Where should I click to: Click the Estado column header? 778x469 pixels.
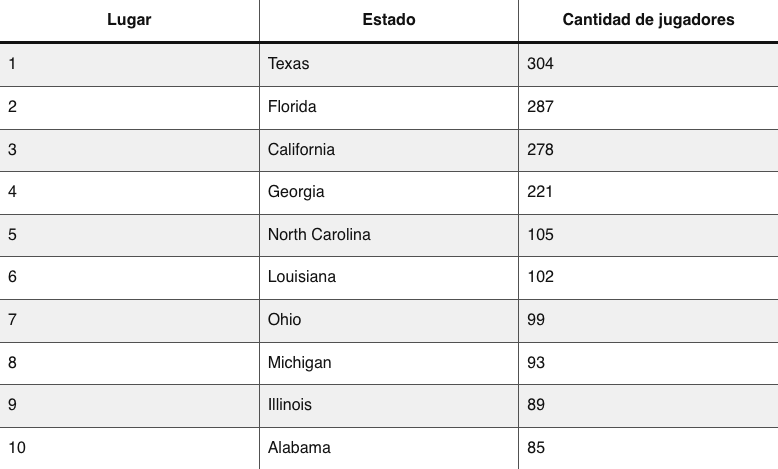pos(389,20)
